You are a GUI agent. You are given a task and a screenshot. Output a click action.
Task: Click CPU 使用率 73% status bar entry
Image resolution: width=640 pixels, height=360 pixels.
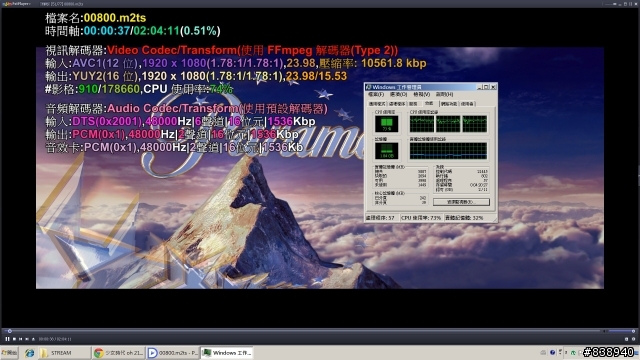[x=421, y=218]
